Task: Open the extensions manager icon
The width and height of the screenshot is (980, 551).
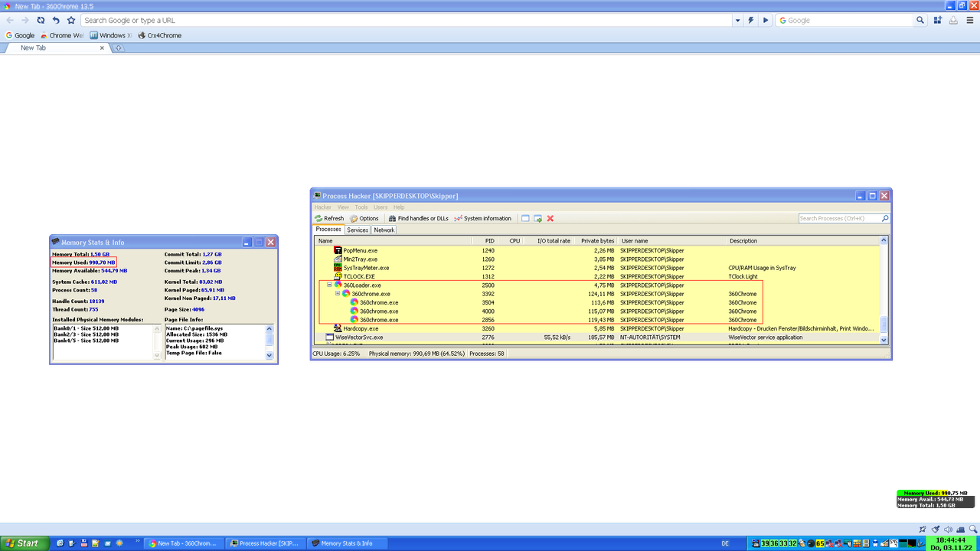Action: [938, 21]
